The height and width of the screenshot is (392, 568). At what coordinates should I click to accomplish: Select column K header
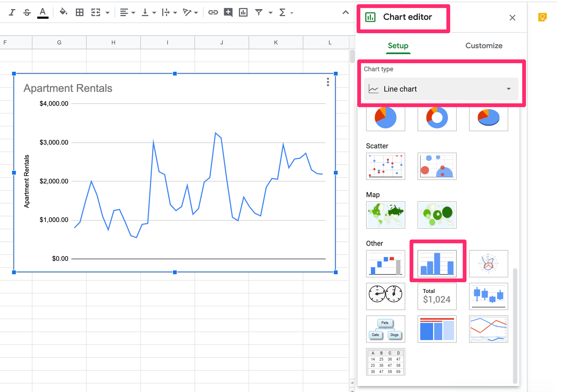point(276,43)
